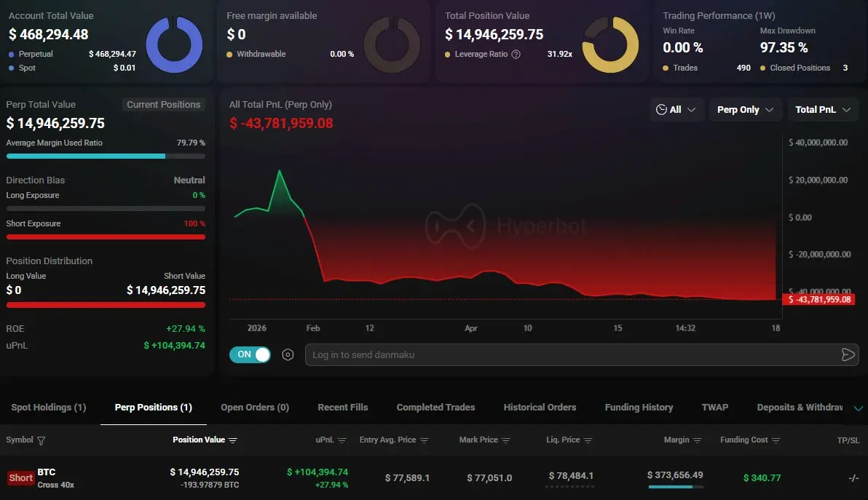Select the Perp Positions (1) tab
Image resolution: width=868 pixels, height=500 pixels.
(x=154, y=407)
